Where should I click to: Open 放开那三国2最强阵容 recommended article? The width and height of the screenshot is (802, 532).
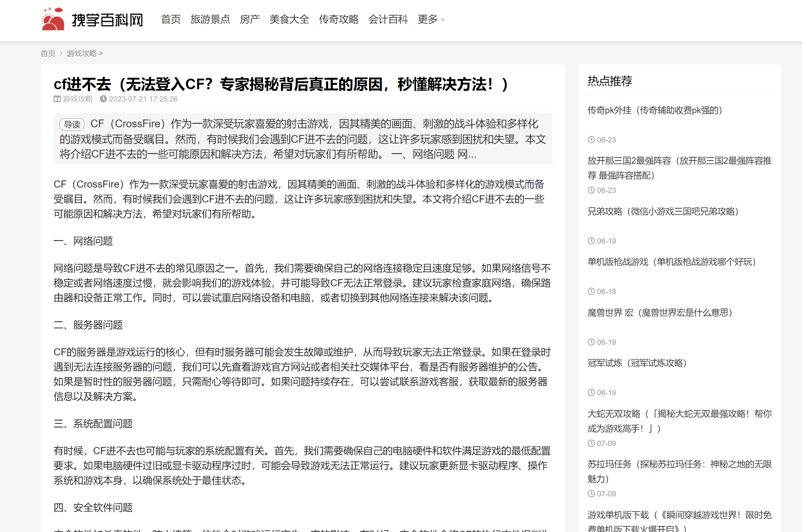pos(680,168)
